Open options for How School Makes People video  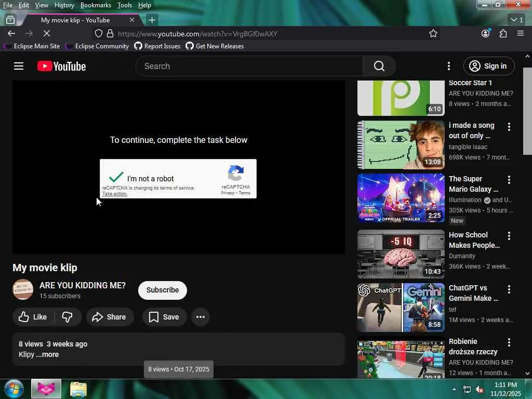[x=509, y=236]
